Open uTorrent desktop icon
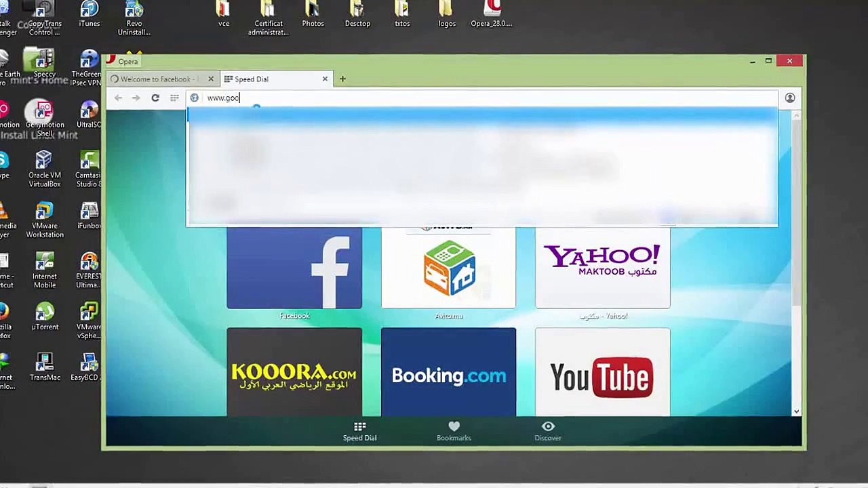 coord(45,317)
